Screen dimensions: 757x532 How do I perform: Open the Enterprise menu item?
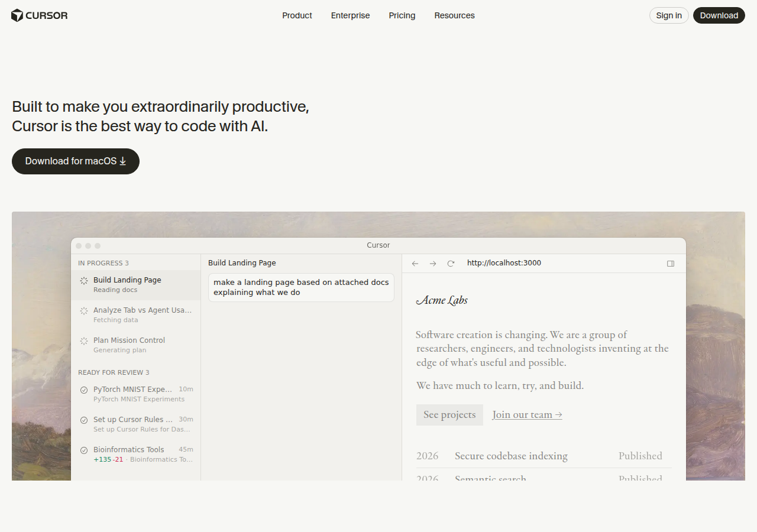pyautogui.click(x=350, y=15)
